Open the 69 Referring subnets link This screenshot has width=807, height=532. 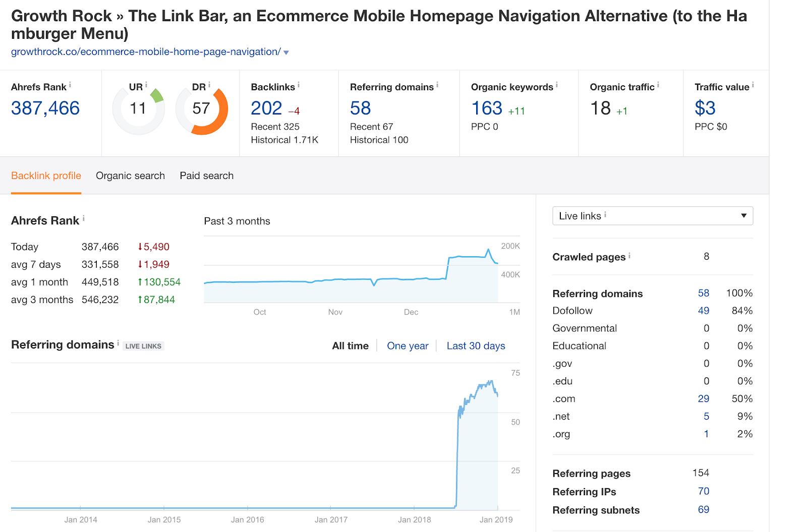pos(704,510)
